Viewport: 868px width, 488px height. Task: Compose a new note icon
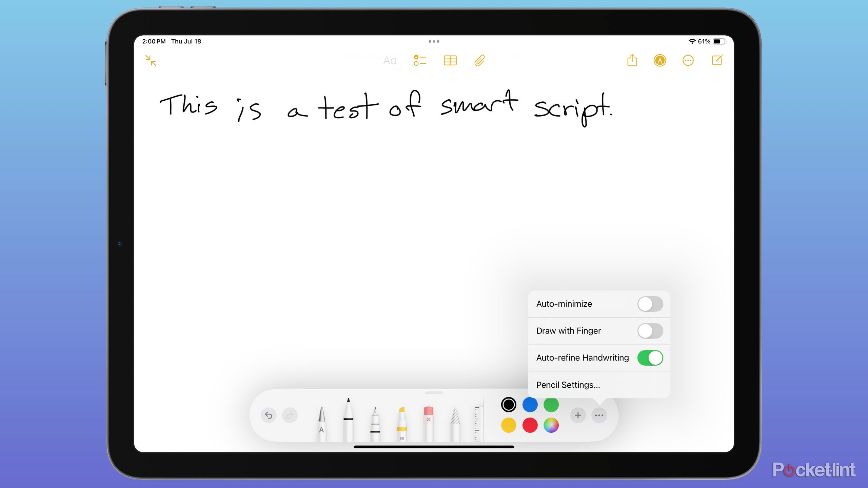coord(717,61)
